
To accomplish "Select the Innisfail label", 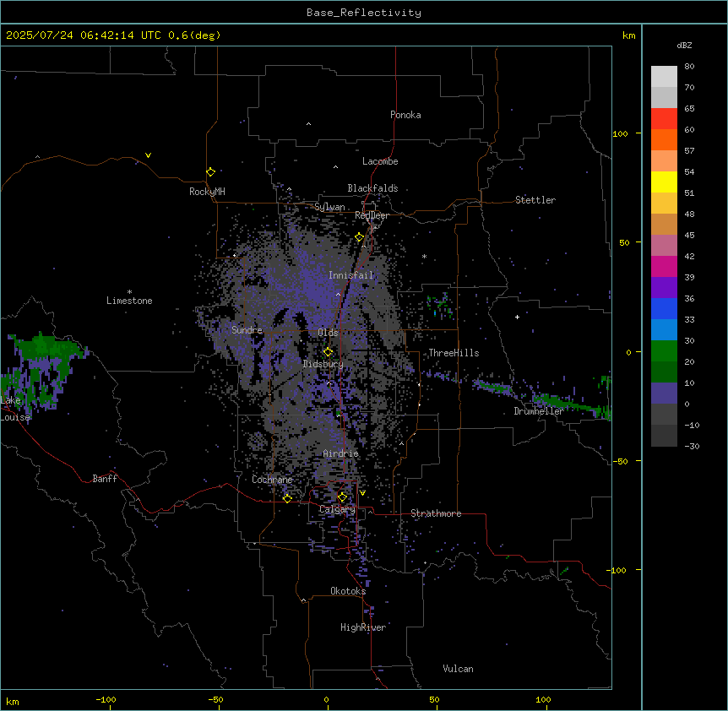I will tap(351, 275).
